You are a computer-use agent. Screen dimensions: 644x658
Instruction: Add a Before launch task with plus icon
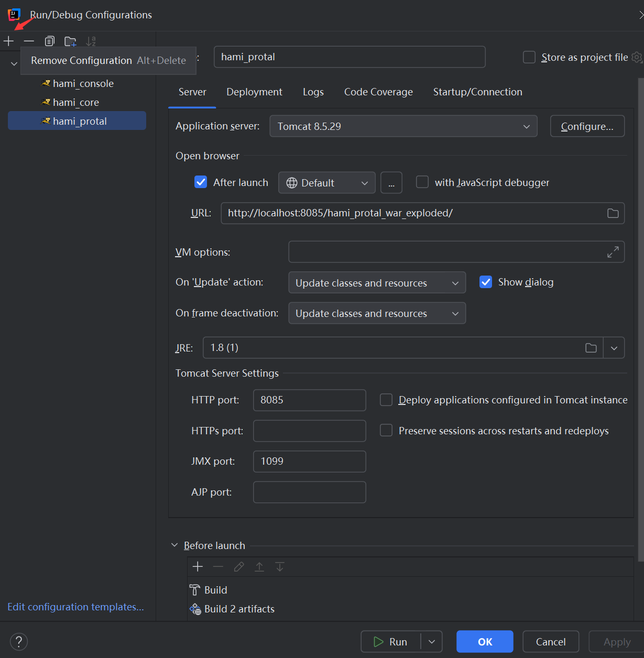click(x=198, y=566)
